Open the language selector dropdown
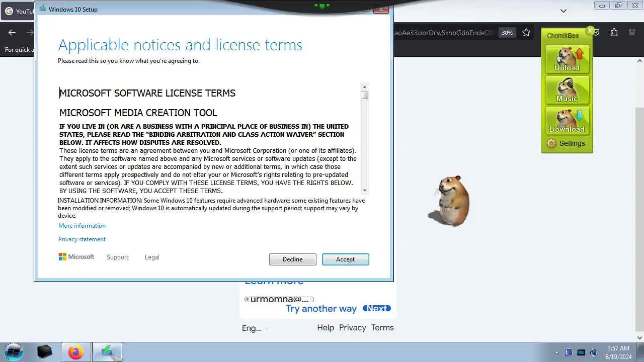Screen dimensions: 644x362 [254, 328]
